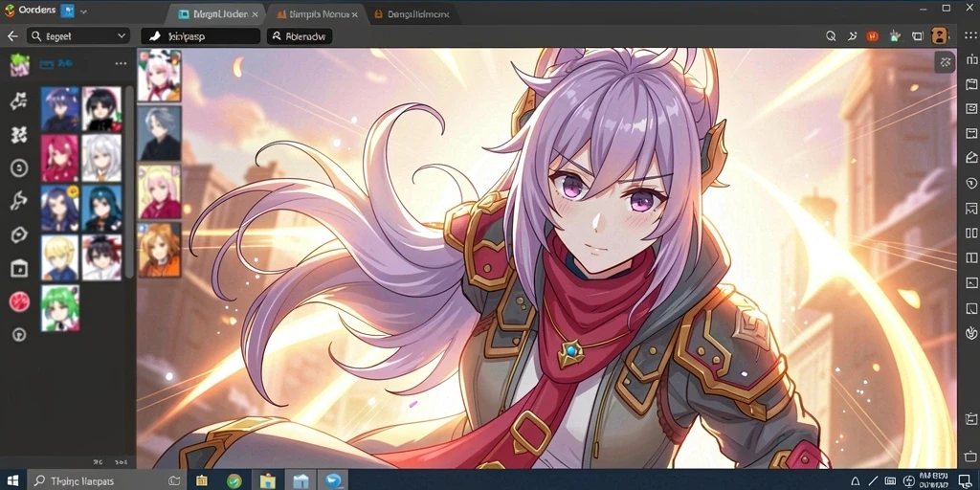Open the three-dot options in left panel
980x490 pixels.
pos(121,64)
